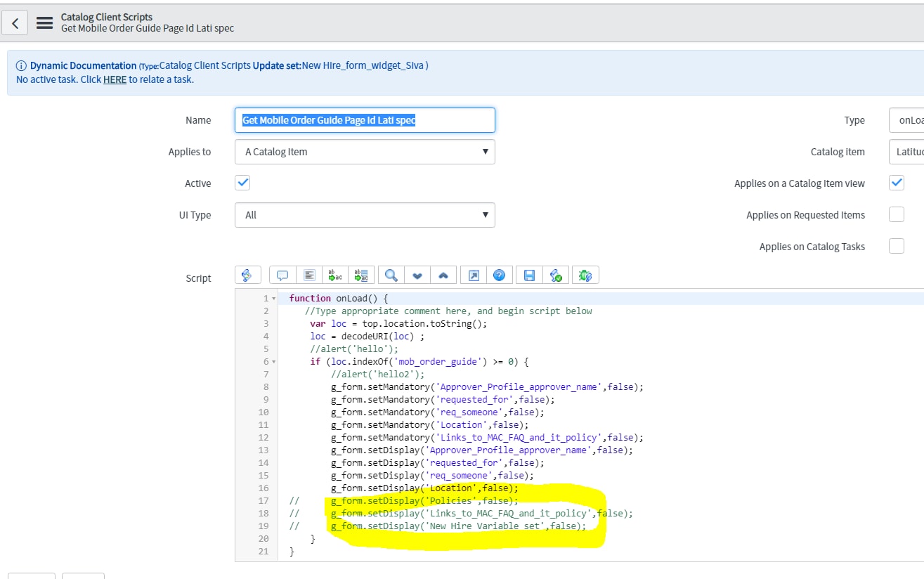Open the hamburger context menu
This screenshot has height=579, width=924.
pyautogui.click(x=44, y=22)
